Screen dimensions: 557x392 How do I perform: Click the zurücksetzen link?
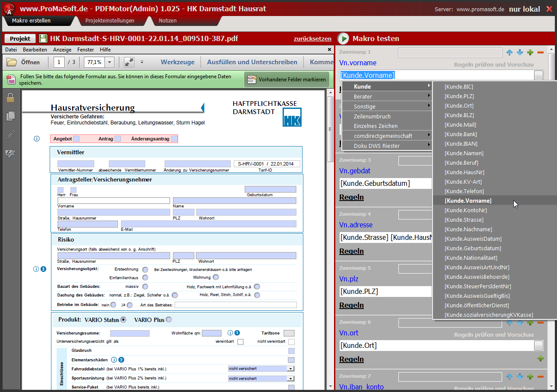tap(312, 38)
